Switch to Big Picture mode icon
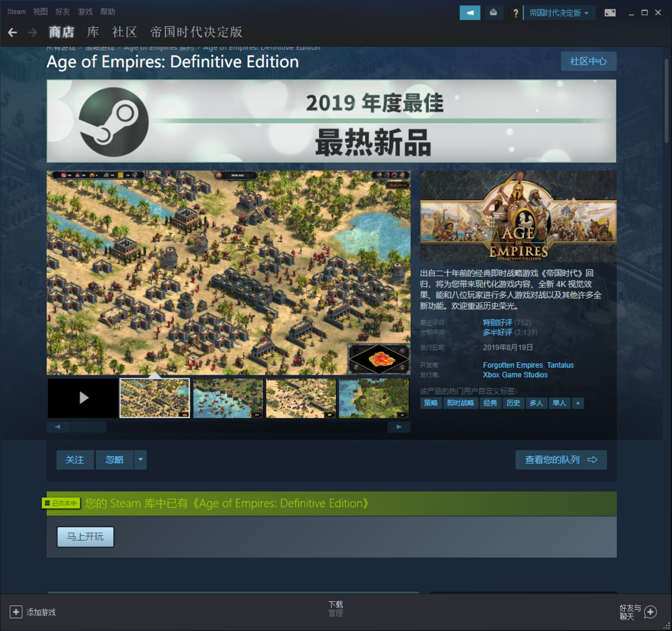 click(610, 12)
